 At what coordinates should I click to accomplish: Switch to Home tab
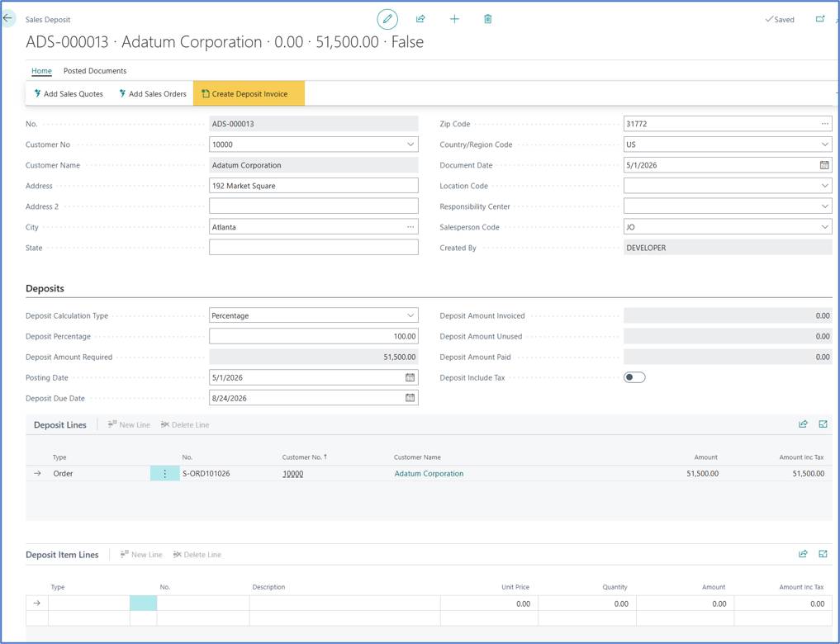coord(41,71)
